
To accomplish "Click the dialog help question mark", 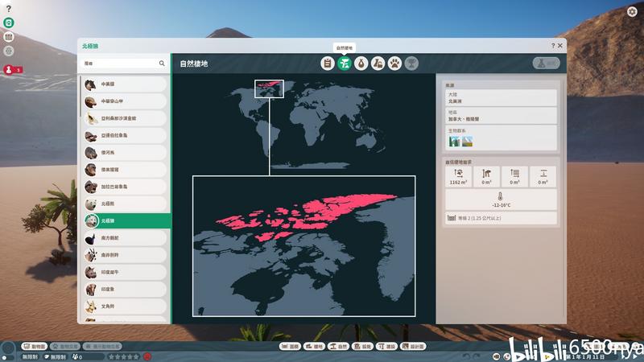I will (x=553, y=46).
